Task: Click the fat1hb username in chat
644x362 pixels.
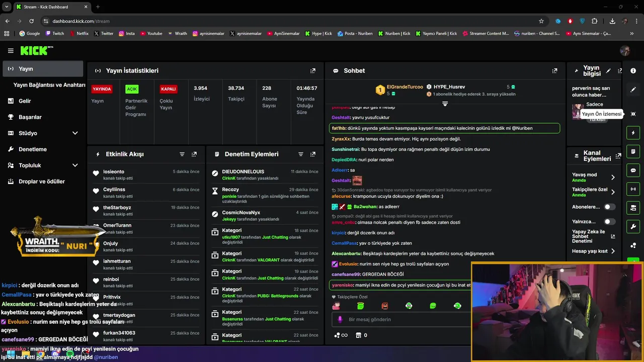Action: tap(339, 128)
